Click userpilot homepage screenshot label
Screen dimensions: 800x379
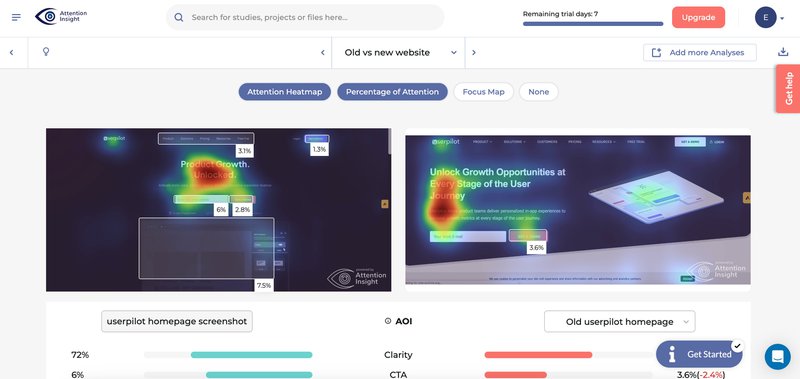coord(177,321)
